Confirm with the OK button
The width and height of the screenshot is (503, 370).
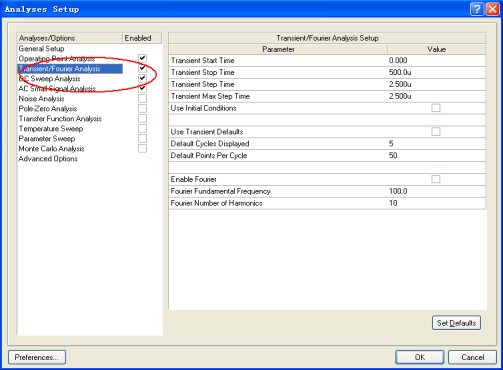pyautogui.click(x=420, y=357)
